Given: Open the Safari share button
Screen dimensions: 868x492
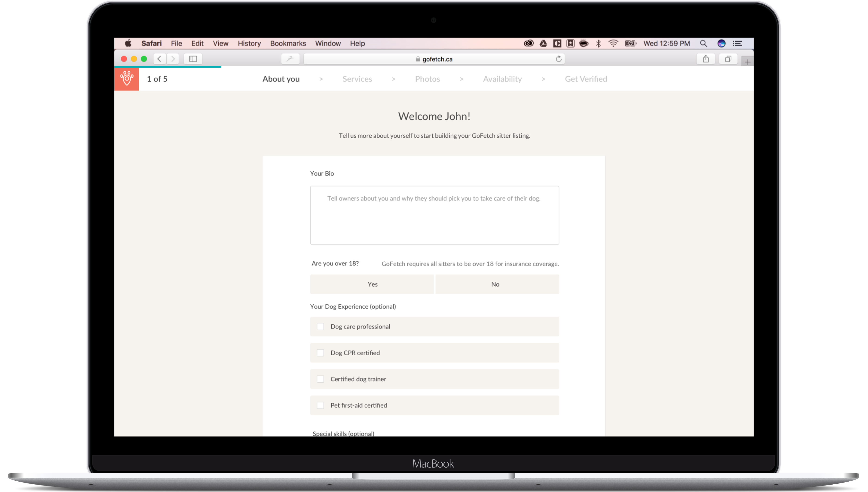Looking at the screenshot, I should point(706,59).
